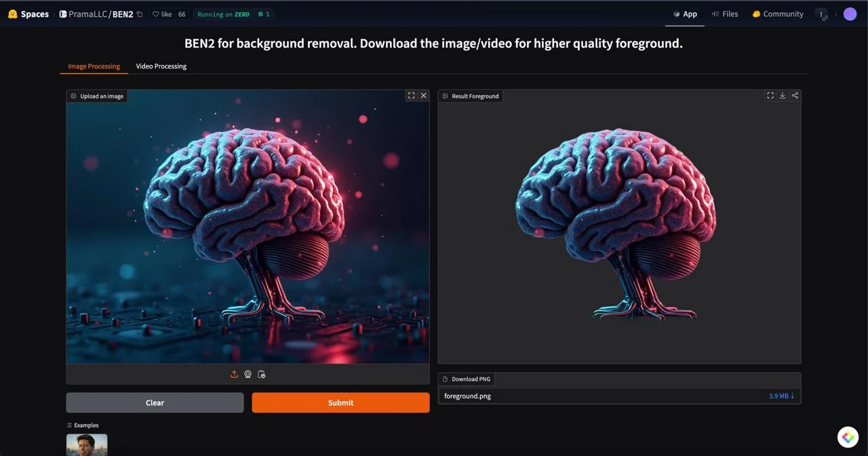The height and width of the screenshot is (456, 868).
Task: Choose paste from clipboard source icon
Action: coord(261,374)
